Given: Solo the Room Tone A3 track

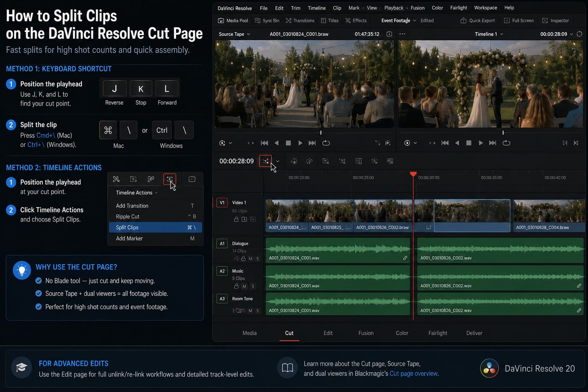Looking at the screenshot, I should (x=258, y=310).
